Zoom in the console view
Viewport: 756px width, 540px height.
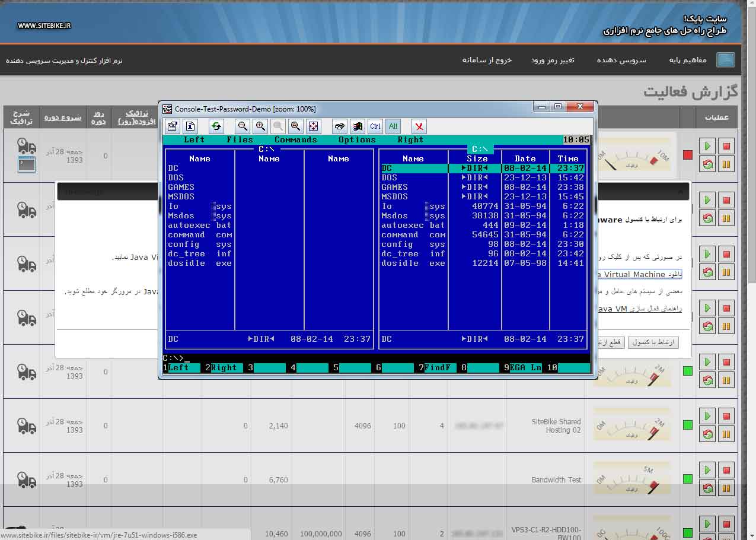[260, 126]
